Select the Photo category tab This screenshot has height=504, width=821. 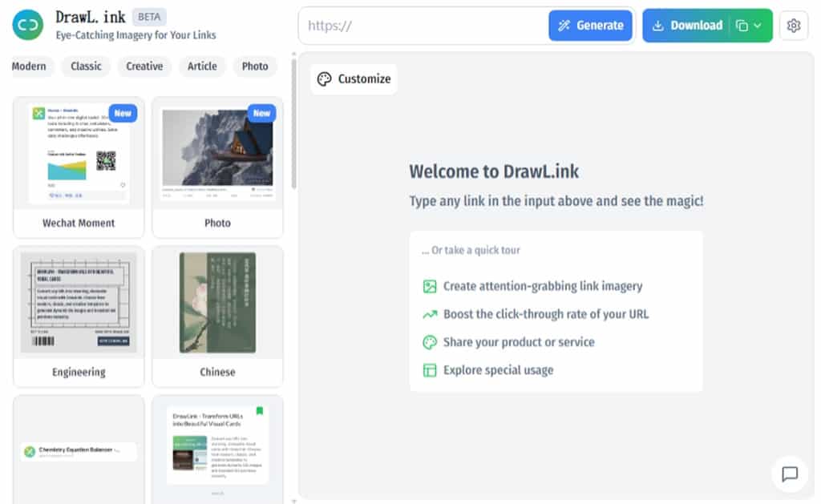tap(255, 67)
